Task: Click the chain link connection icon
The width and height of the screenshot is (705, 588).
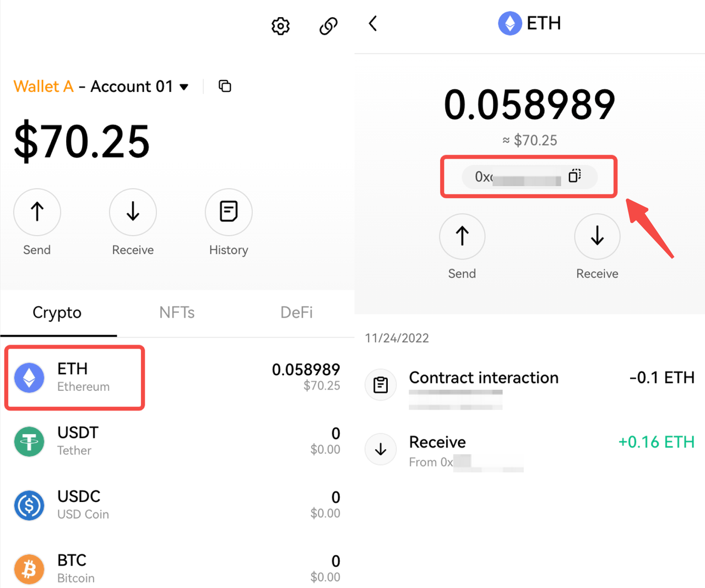Action: point(328,26)
